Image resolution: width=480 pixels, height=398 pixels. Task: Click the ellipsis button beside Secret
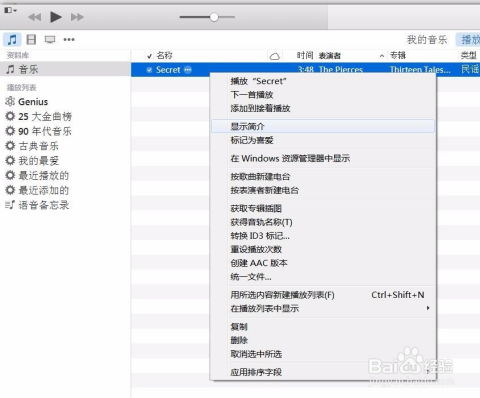188,70
